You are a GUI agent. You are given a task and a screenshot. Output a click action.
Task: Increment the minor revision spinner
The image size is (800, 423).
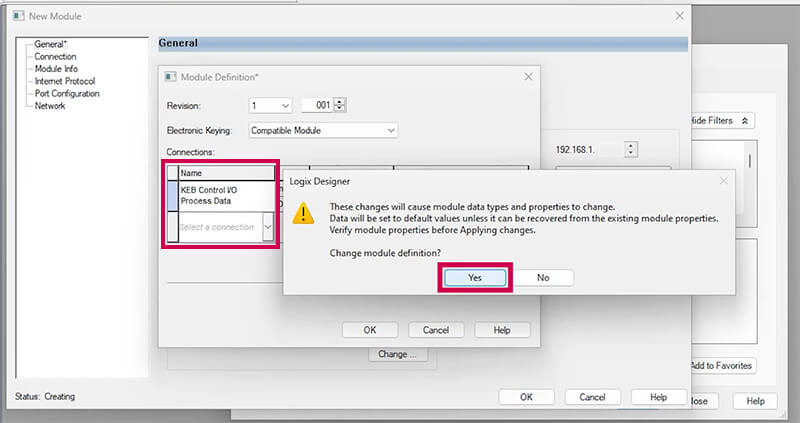pos(340,102)
